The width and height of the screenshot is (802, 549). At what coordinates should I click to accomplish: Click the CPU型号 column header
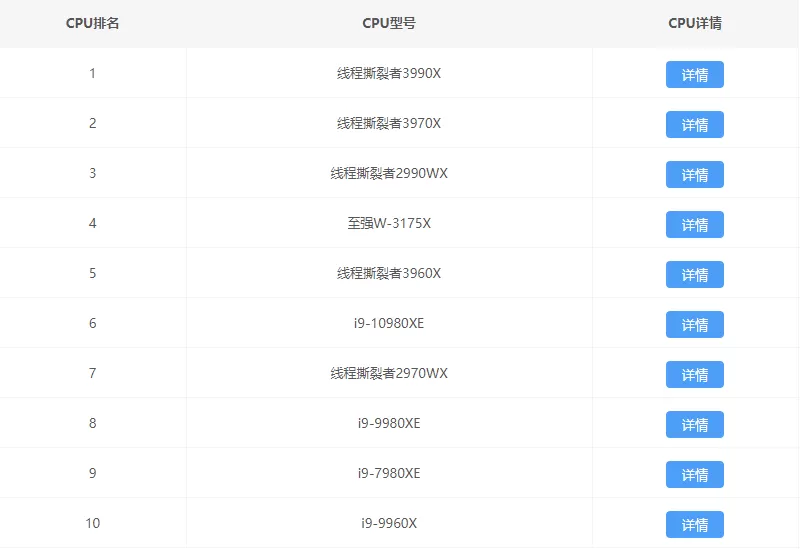pos(389,23)
